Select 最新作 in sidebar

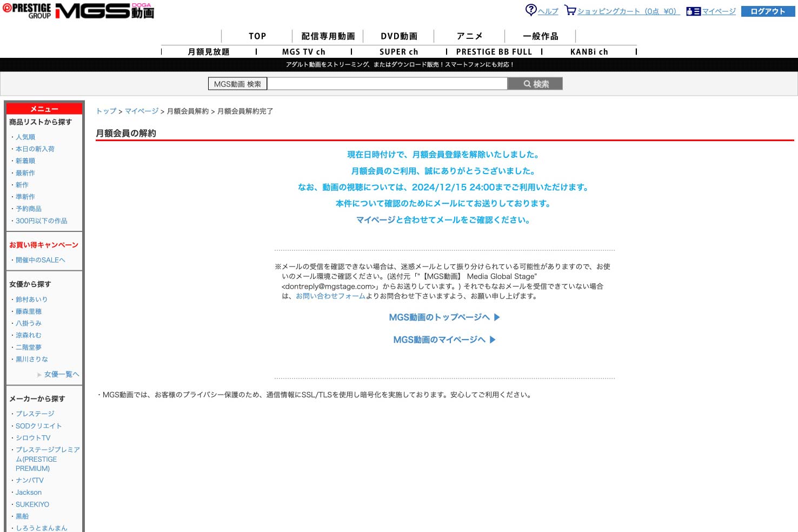tap(25, 173)
